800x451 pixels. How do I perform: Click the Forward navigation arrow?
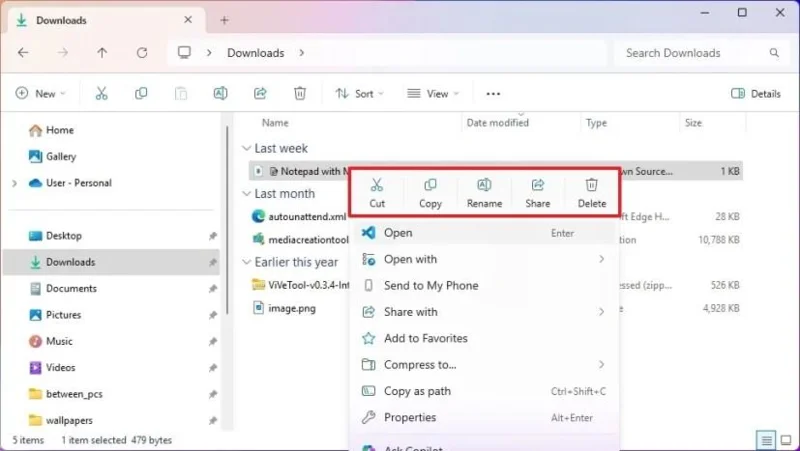[x=63, y=53]
